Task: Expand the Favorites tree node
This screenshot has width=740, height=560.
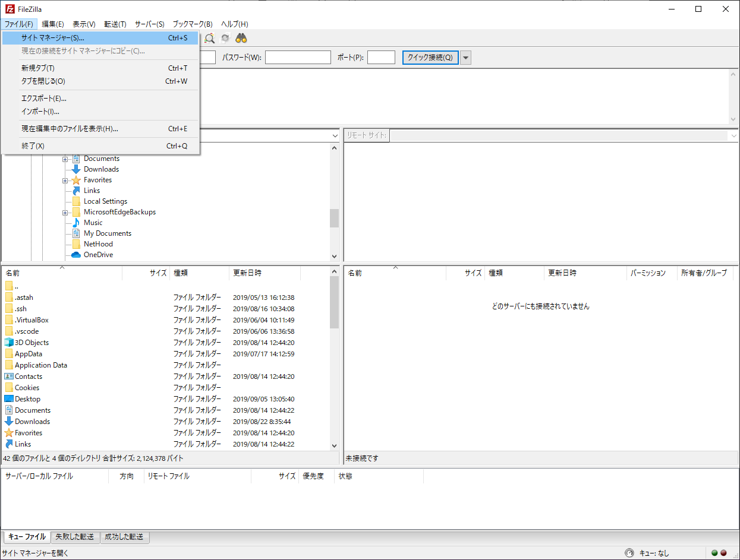Action: (65, 181)
